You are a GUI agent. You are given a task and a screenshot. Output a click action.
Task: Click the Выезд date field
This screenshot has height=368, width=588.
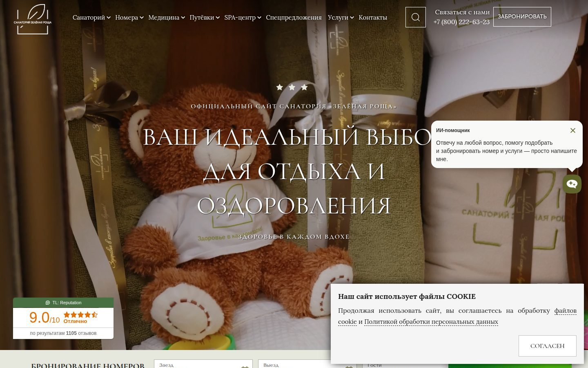point(307,364)
